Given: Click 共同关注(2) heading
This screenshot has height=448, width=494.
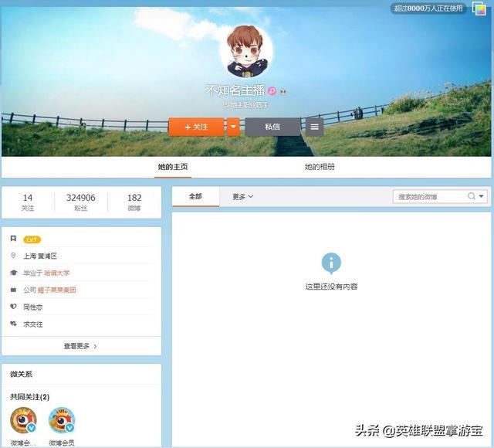Looking at the screenshot, I should (29, 397).
